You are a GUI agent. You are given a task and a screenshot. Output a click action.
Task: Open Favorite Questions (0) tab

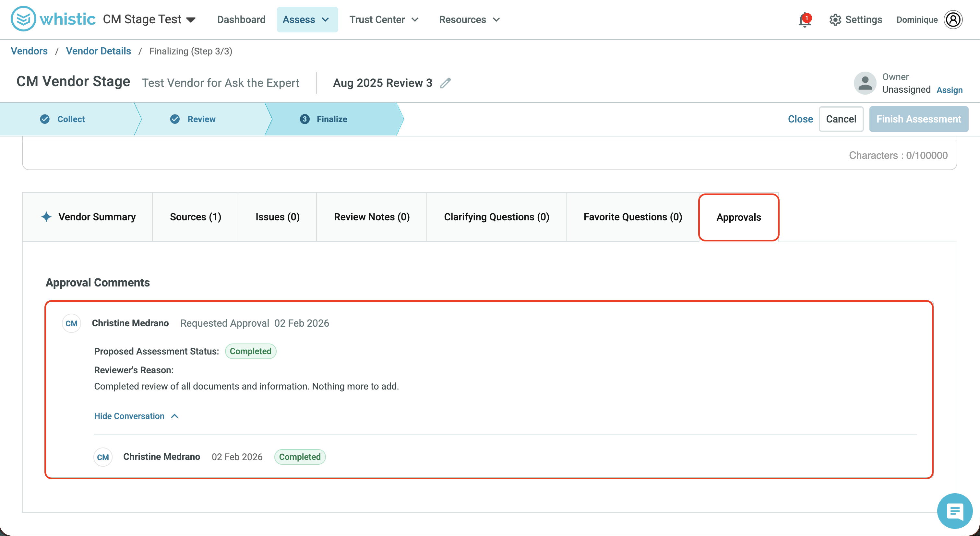click(633, 217)
